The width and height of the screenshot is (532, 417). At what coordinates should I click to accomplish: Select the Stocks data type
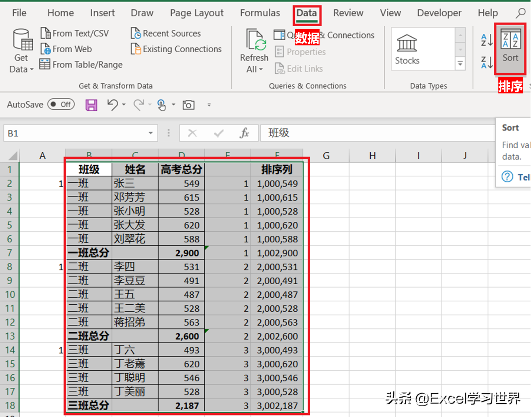click(407, 49)
